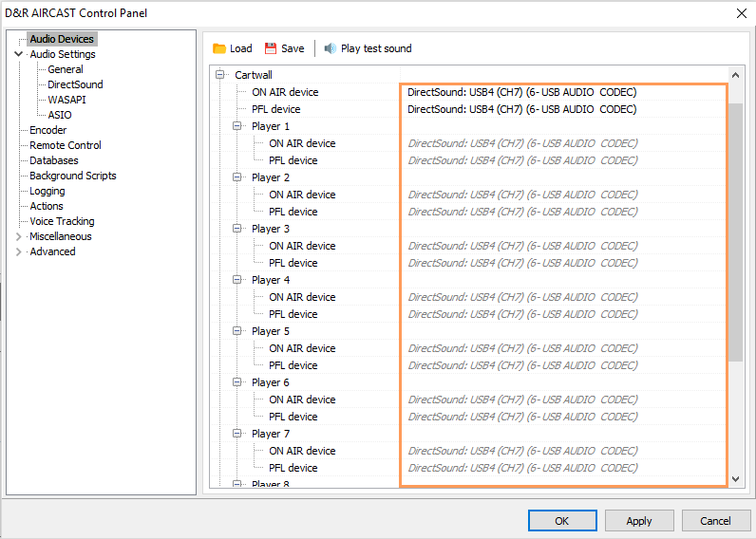
Task: Click the scroll down arrow of device list
Action: [736, 479]
